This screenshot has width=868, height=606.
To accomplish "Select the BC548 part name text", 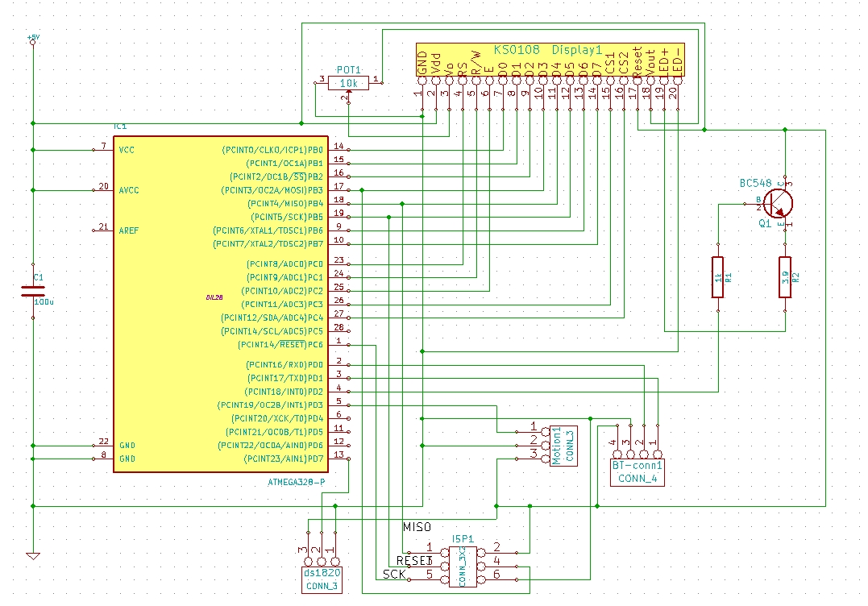I will point(758,184).
